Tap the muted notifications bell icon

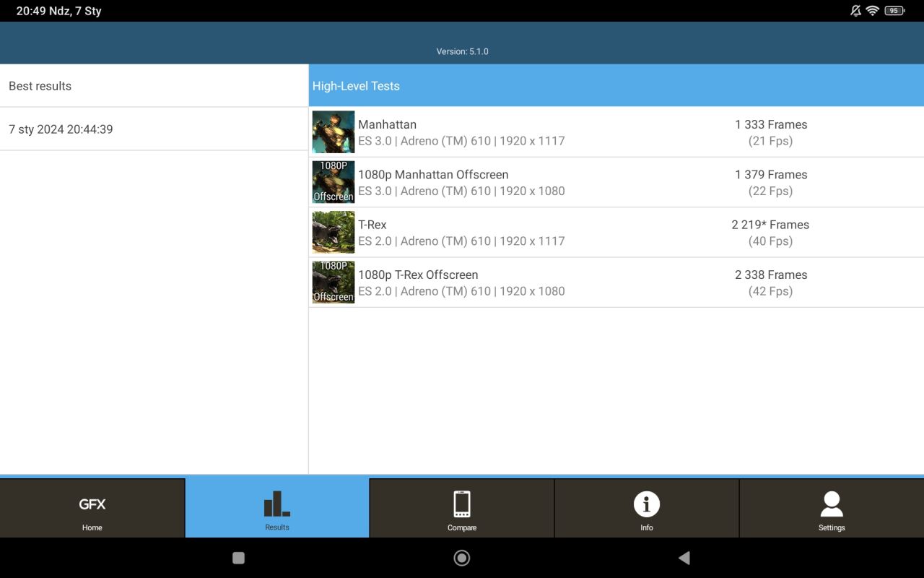[855, 11]
